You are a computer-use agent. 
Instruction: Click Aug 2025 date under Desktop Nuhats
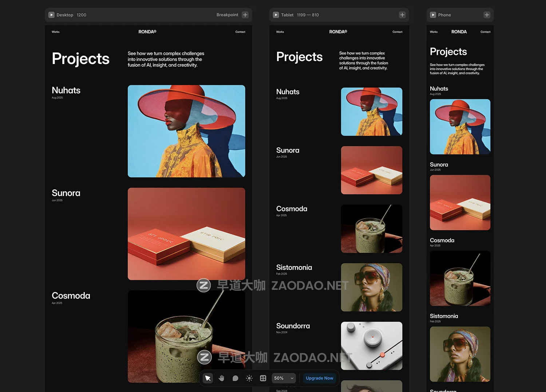coord(57,98)
